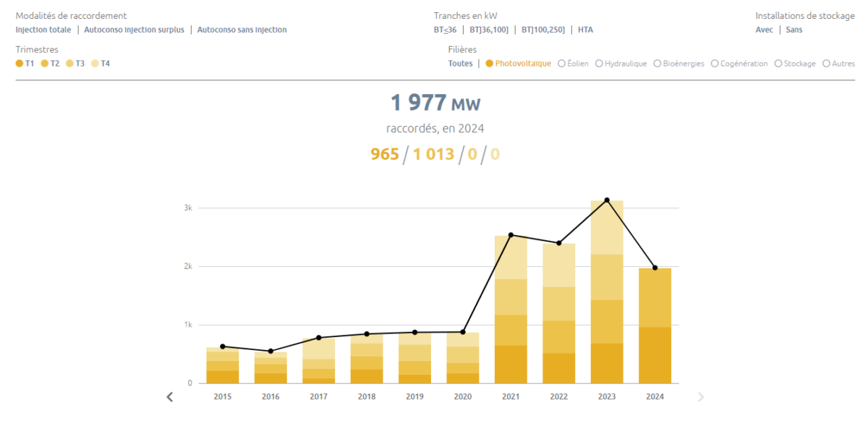Click the left chart navigation chevron

point(169,396)
